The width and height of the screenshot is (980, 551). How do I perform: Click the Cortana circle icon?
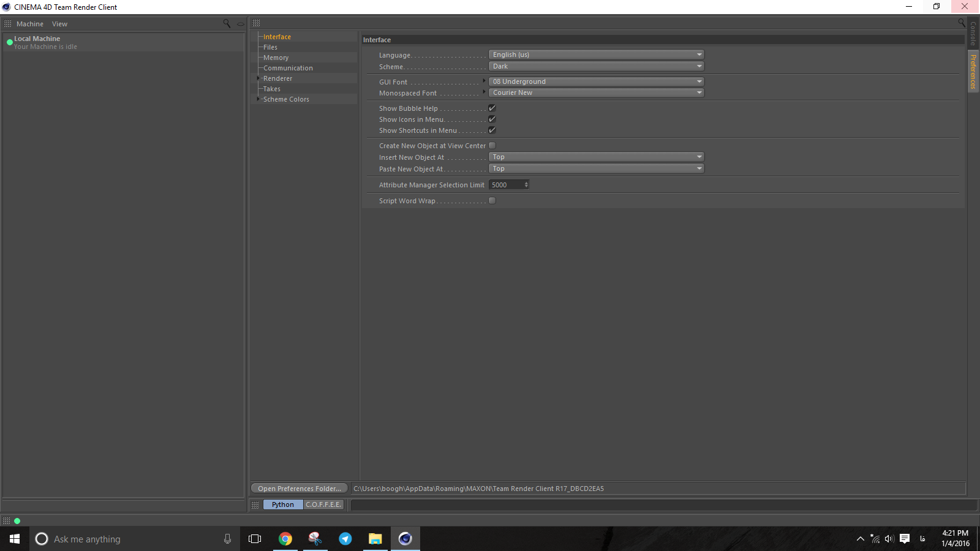[x=42, y=539]
